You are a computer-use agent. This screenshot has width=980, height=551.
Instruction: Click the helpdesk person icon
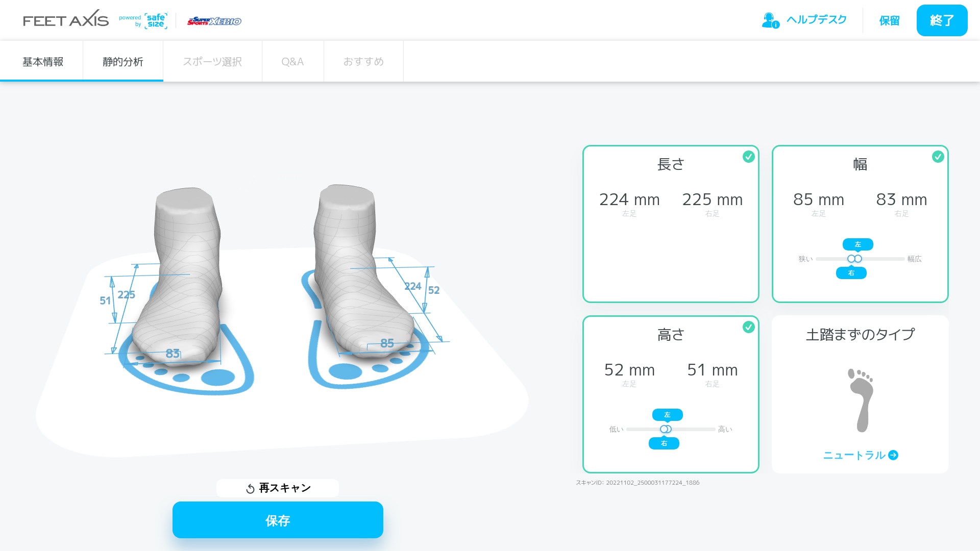pyautogui.click(x=770, y=19)
